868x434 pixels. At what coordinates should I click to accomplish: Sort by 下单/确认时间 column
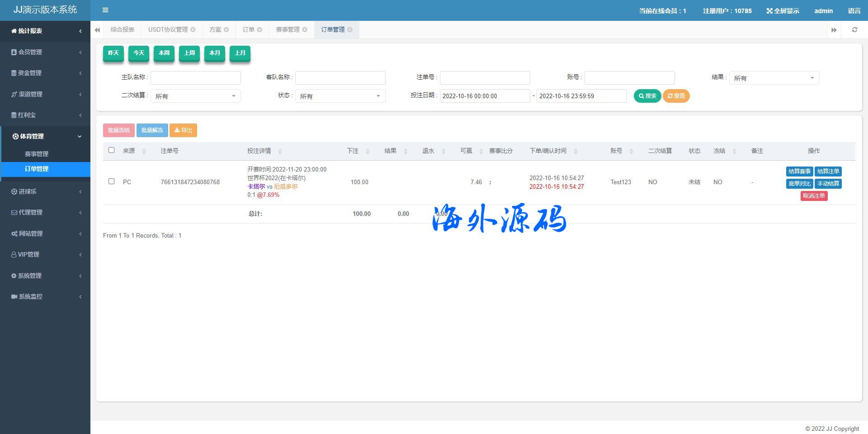point(576,151)
